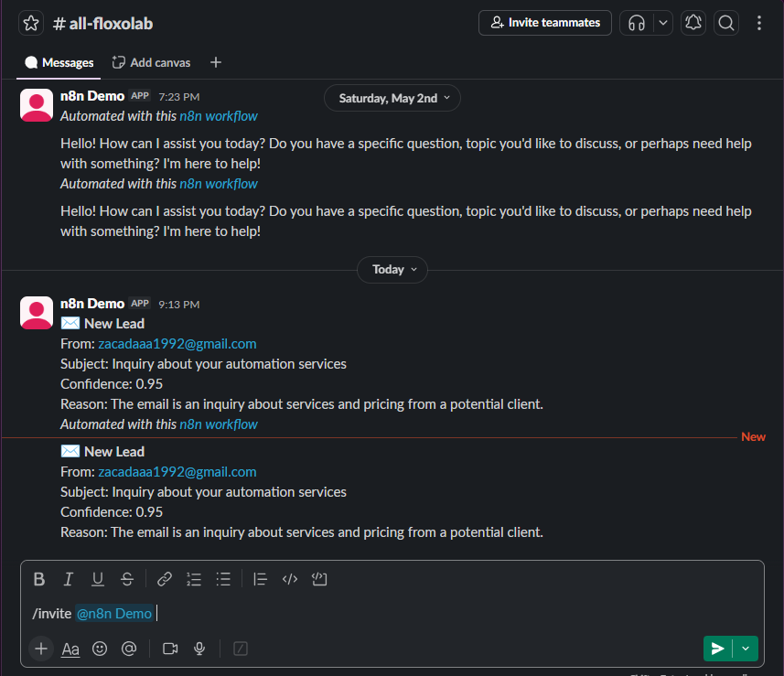This screenshot has width=784, height=676.
Task: Open schedule send dropdown arrow
Action: (x=746, y=649)
